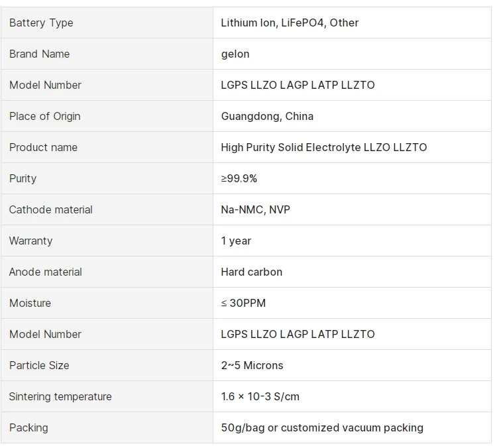Select the ≤ 30PPM moisture value
The image size is (499, 448).
[x=243, y=303]
